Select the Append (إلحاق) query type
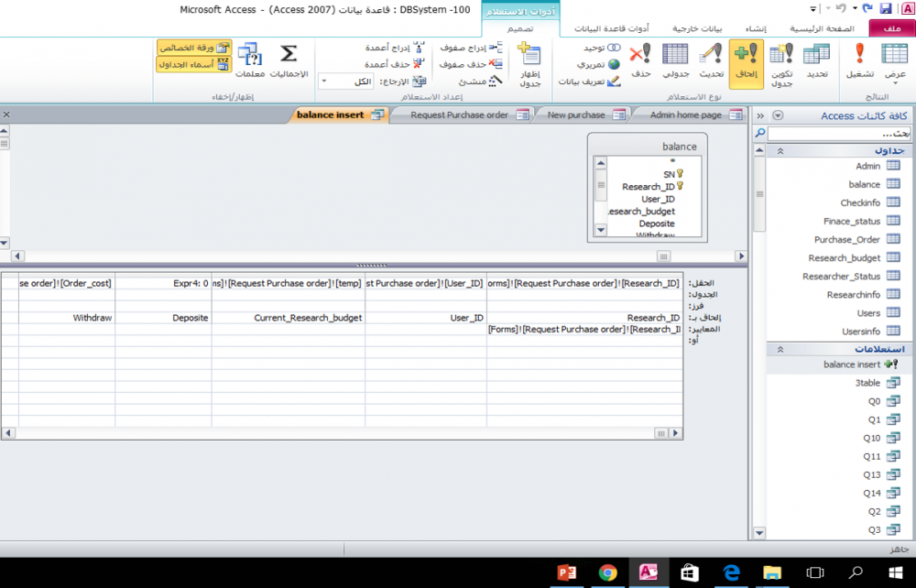 746,60
